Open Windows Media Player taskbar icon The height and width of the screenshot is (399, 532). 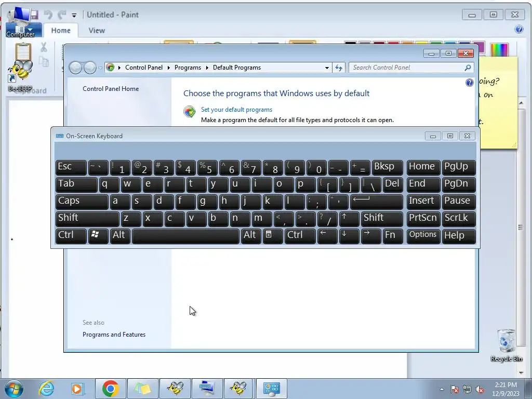coord(77,389)
